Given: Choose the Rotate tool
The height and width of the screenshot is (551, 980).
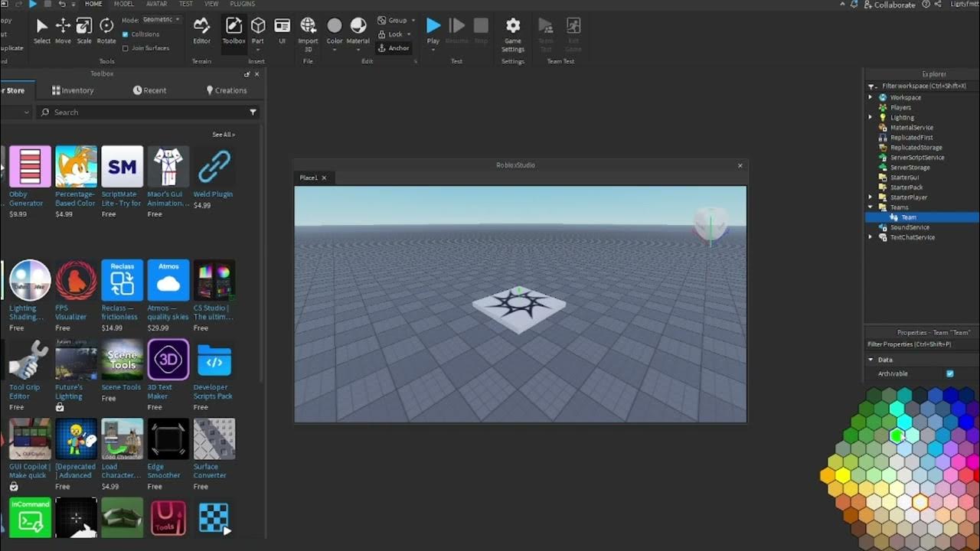Looking at the screenshot, I should [x=106, y=31].
